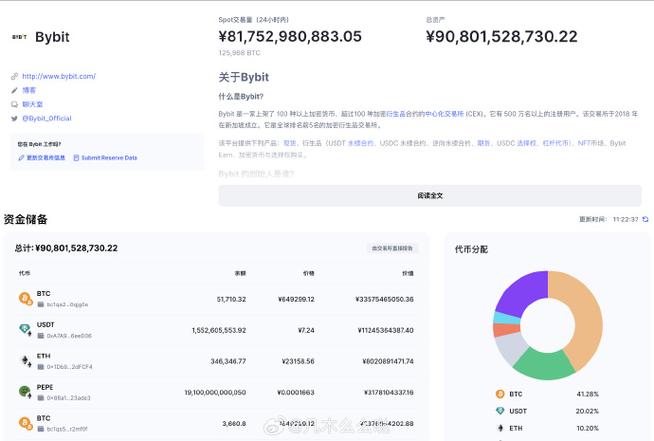Click the link chain icon beside bybit.com

(15, 76)
